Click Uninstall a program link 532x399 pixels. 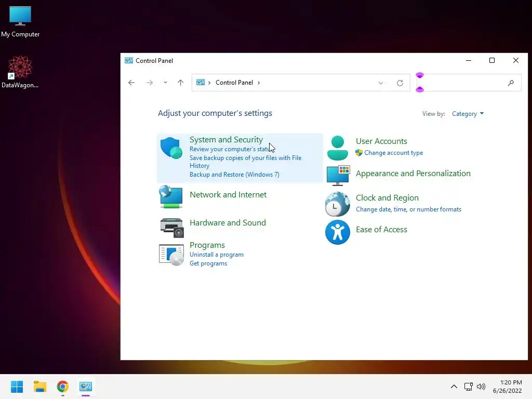tap(217, 255)
